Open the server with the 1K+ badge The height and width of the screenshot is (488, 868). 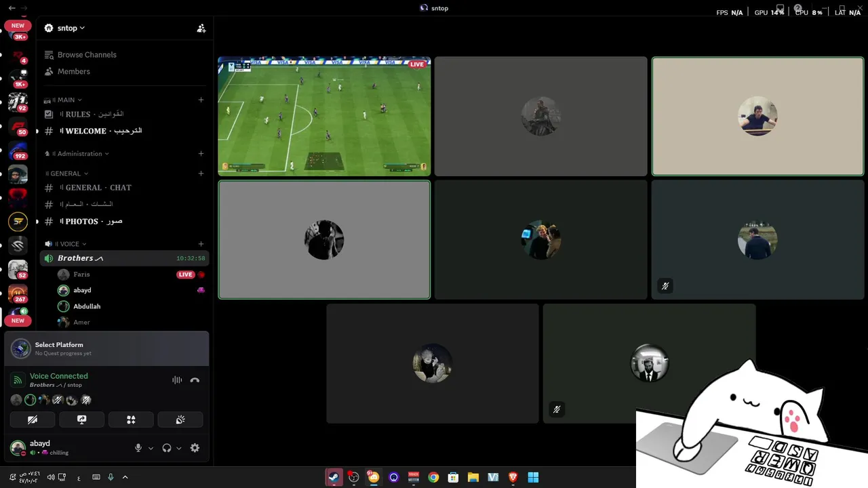point(18,79)
